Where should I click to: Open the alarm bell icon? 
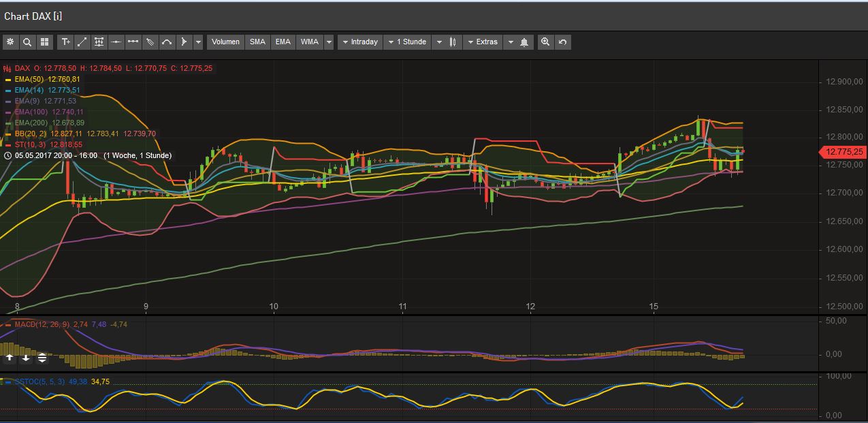[x=524, y=42]
